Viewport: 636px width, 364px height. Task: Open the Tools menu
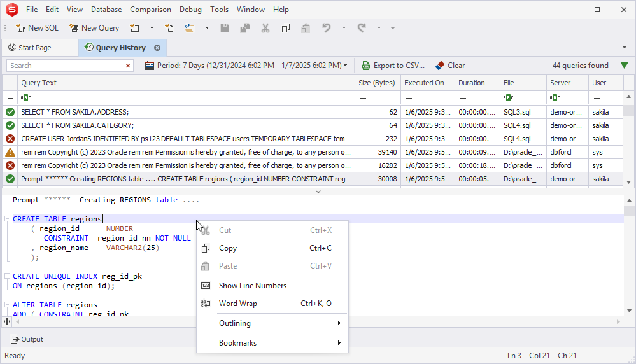click(219, 10)
